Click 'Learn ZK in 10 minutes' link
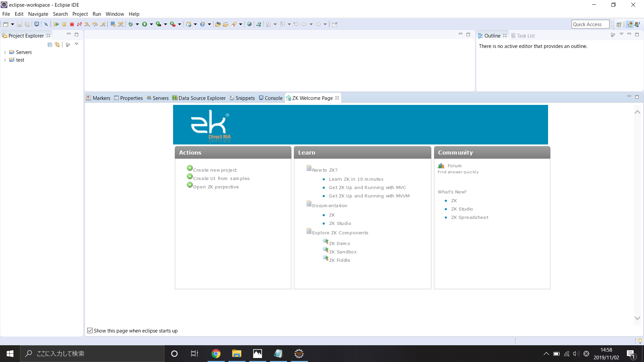This screenshot has height=362, width=644. 356,179
